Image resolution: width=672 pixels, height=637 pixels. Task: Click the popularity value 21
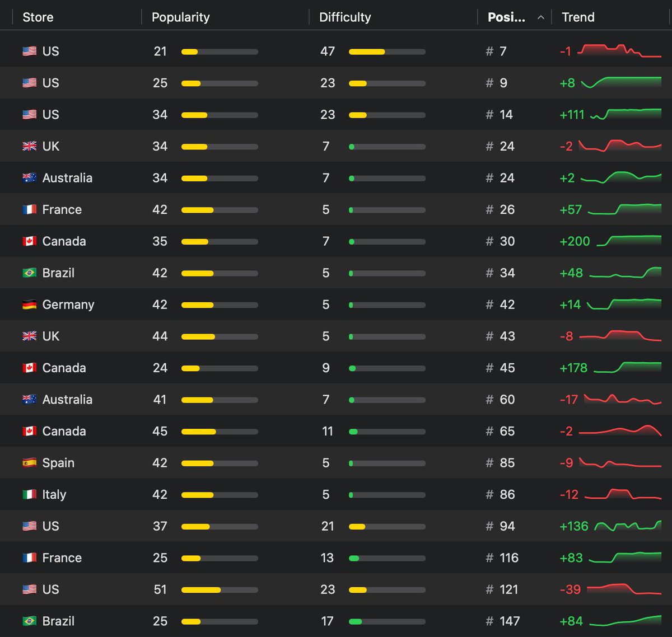[x=160, y=51]
